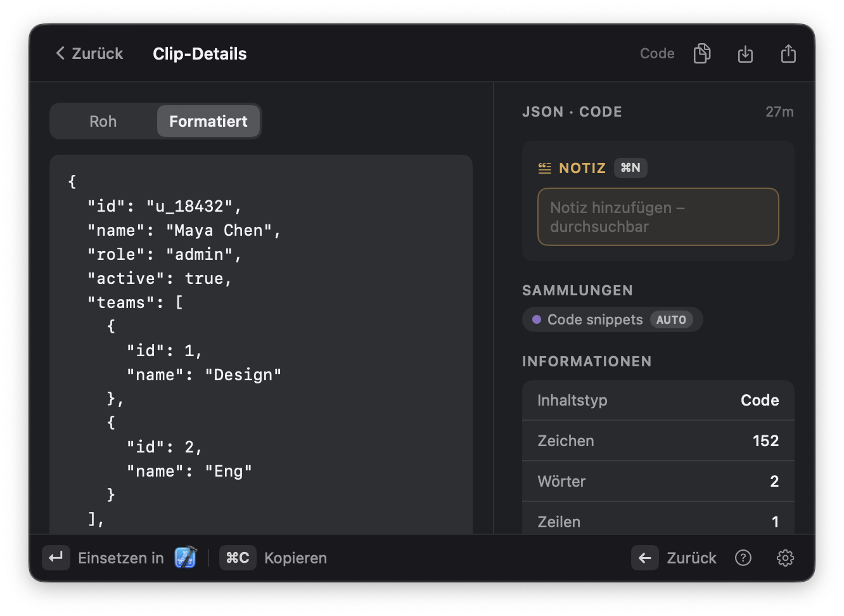Open the Code snippets collection tag
Image resolution: width=844 pixels, height=616 pixels.
pyautogui.click(x=612, y=319)
